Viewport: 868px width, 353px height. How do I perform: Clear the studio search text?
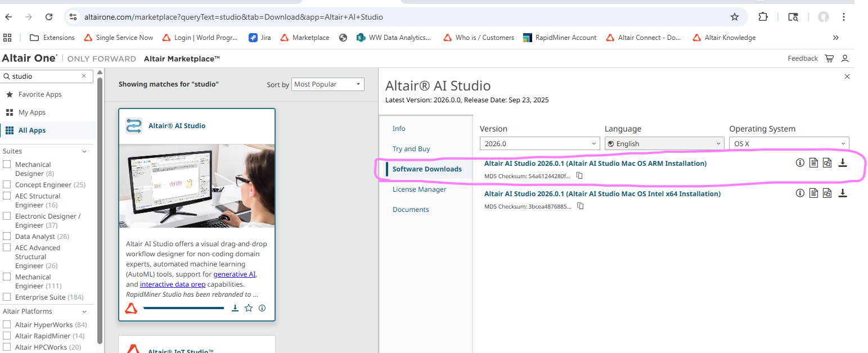(84, 76)
